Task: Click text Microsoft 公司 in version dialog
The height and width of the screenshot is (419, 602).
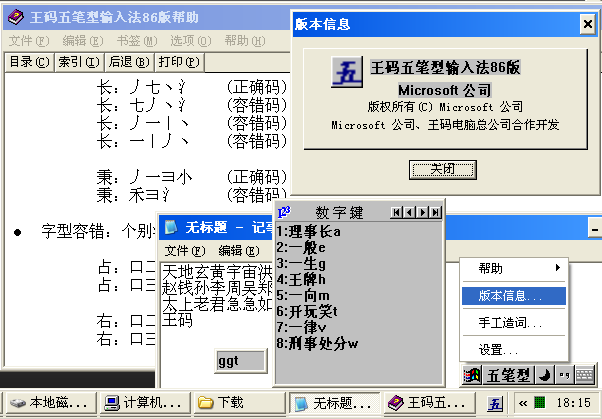Action: [x=445, y=90]
